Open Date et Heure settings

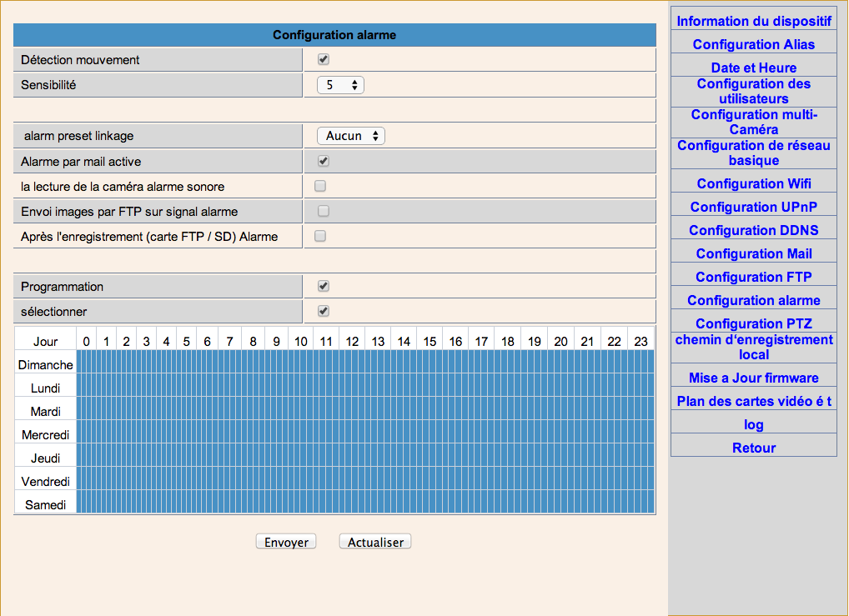(x=753, y=68)
